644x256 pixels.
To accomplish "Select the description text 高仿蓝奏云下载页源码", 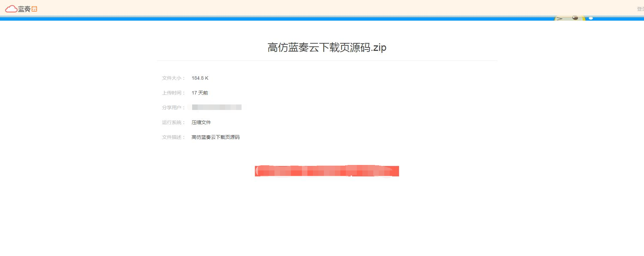I will pos(215,137).
